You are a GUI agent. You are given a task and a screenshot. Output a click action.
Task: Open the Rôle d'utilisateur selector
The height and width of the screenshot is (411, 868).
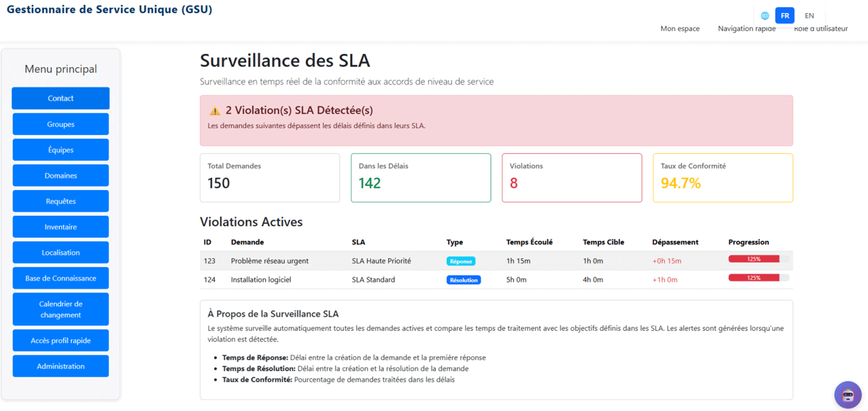click(x=820, y=28)
